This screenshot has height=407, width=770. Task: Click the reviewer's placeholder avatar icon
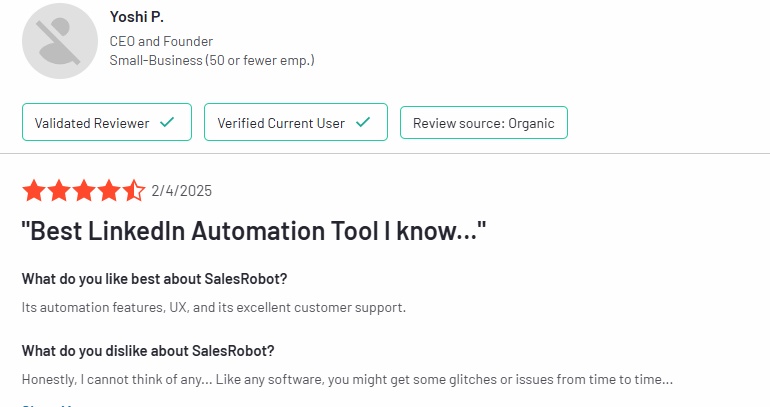(x=60, y=41)
